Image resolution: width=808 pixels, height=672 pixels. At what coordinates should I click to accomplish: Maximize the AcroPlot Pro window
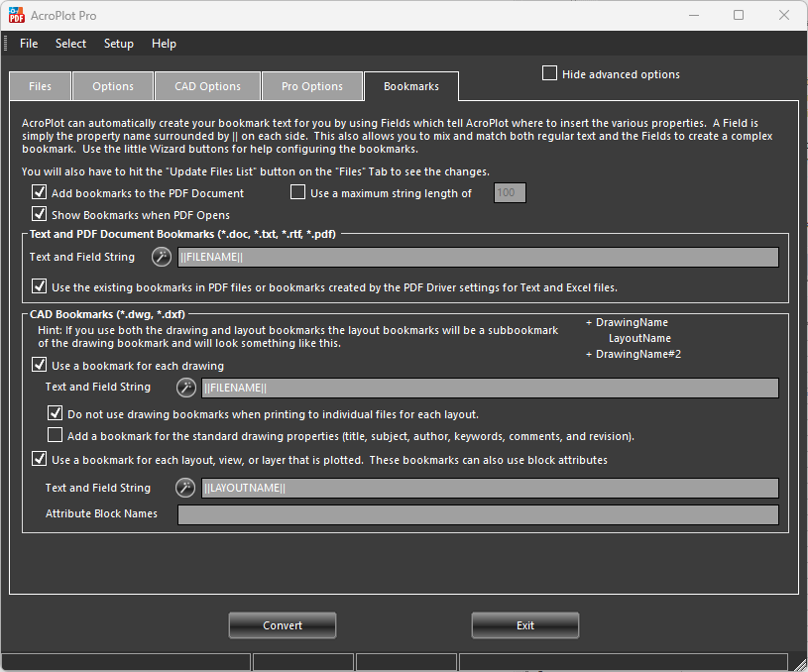[x=739, y=16]
